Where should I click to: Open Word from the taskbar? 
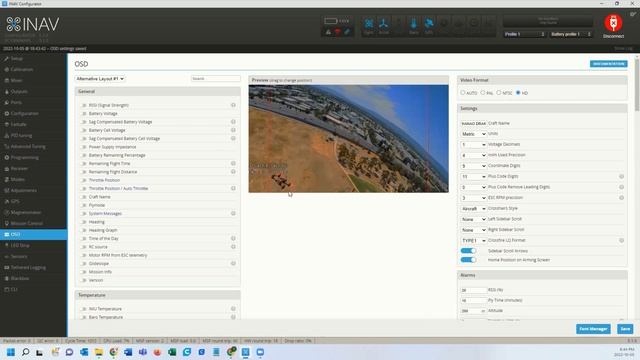coord(128,352)
